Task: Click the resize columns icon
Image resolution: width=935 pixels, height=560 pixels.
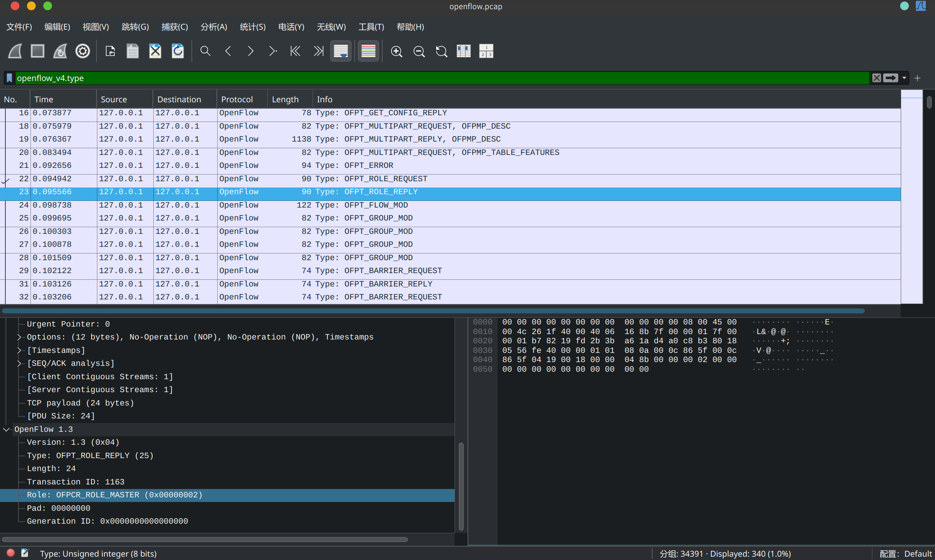Action: coord(463,51)
